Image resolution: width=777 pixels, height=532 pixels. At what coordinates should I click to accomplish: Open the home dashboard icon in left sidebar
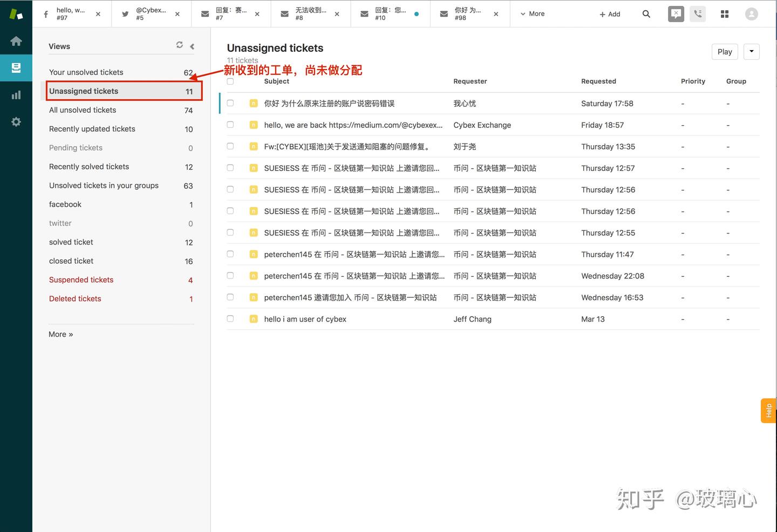pyautogui.click(x=16, y=40)
